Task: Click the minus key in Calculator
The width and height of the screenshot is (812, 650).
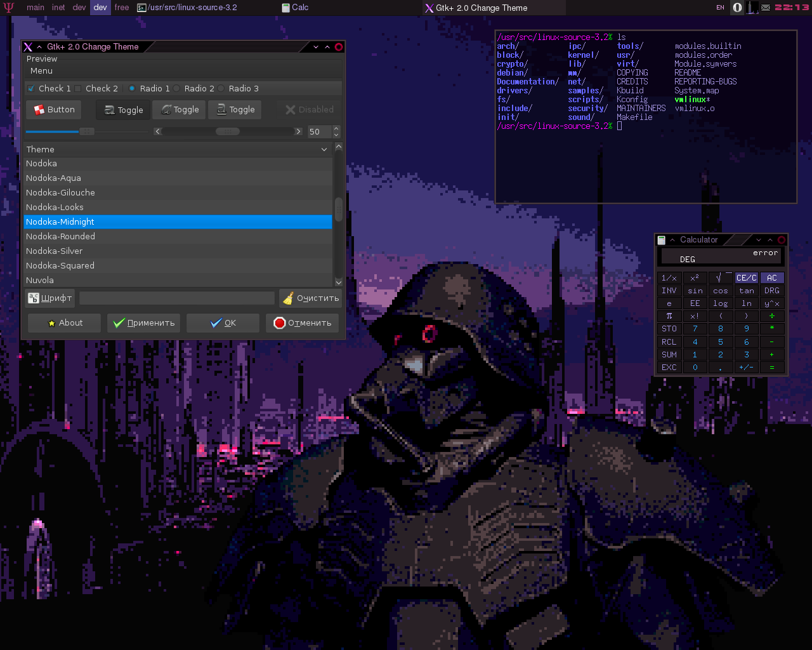Action: coord(772,342)
